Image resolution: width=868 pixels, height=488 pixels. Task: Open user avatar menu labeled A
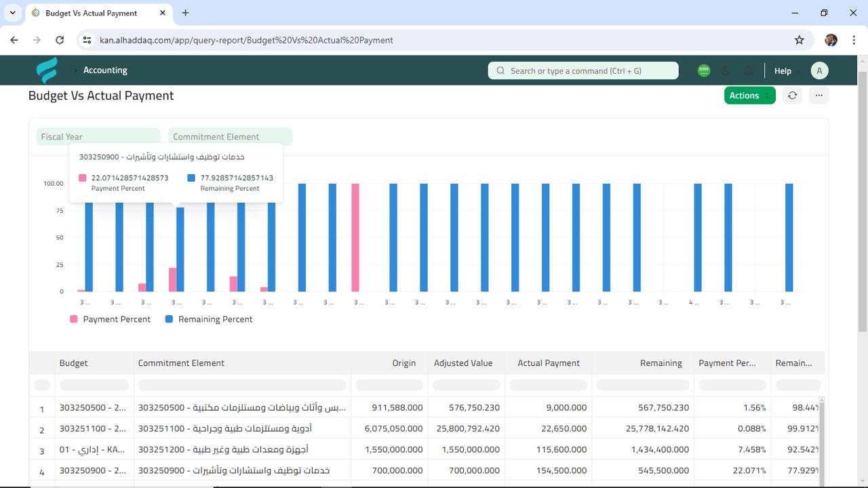[x=819, y=70]
